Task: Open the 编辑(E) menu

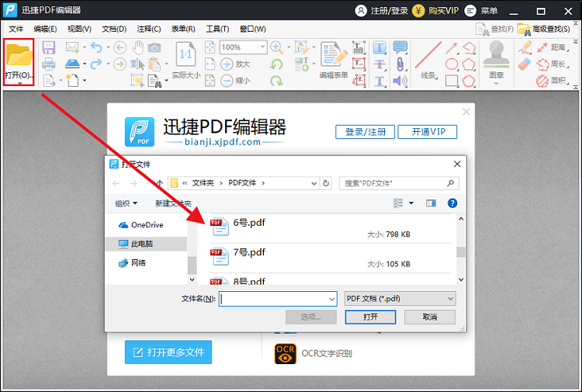Action: (45, 29)
